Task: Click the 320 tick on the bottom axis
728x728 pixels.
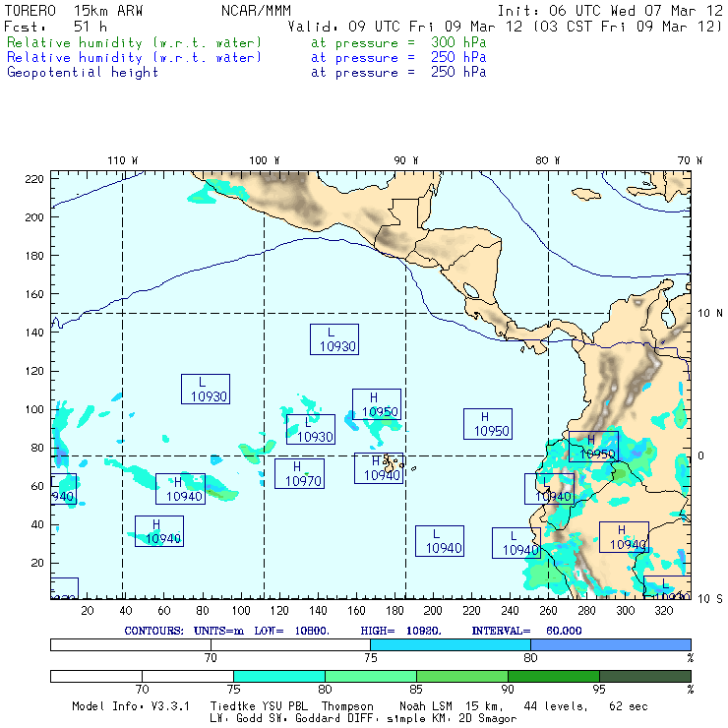Action: click(663, 611)
